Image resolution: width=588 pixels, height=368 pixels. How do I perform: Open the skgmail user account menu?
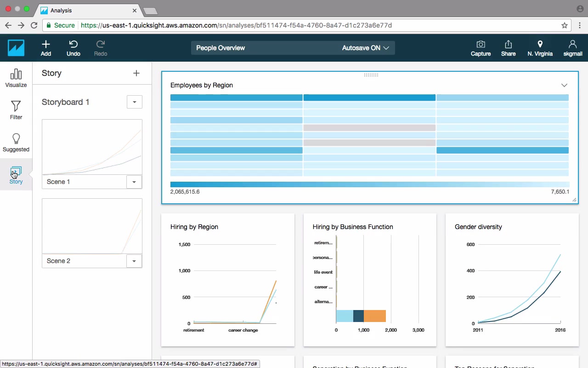pos(572,48)
